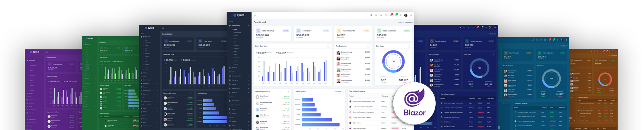The image size is (644, 130).
Task: Click Kikon Camera product in white dashboard
Action: pyautogui.click(x=273, y=115)
